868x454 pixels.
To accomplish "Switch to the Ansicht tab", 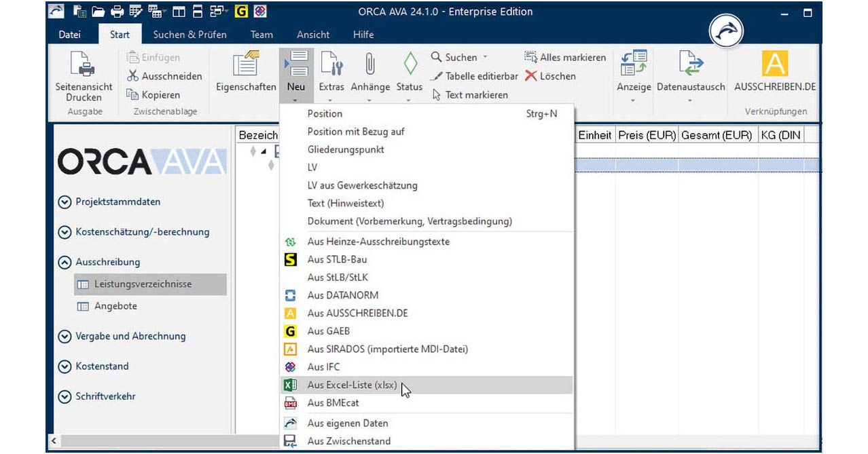I will click(x=313, y=35).
